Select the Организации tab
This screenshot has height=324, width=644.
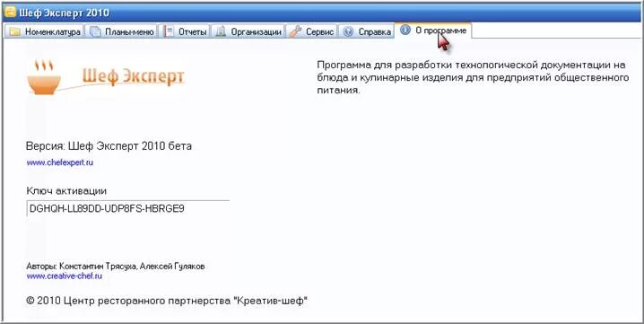(248, 31)
